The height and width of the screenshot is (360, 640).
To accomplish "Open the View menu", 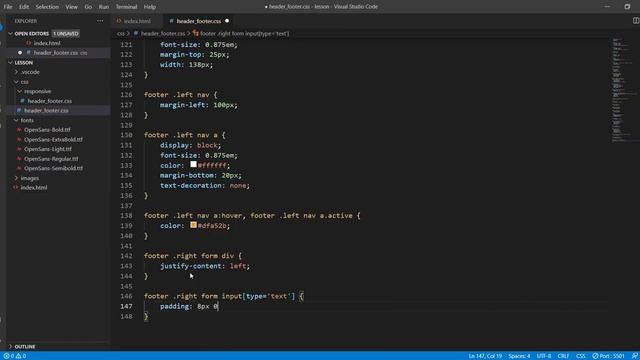I will [x=71, y=7].
